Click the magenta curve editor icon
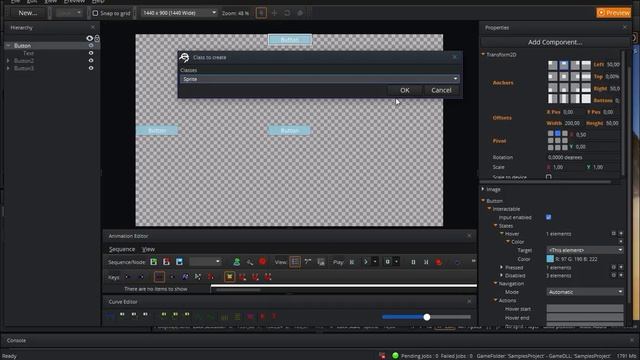Screen dimensions: 640x360 tap(250, 316)
